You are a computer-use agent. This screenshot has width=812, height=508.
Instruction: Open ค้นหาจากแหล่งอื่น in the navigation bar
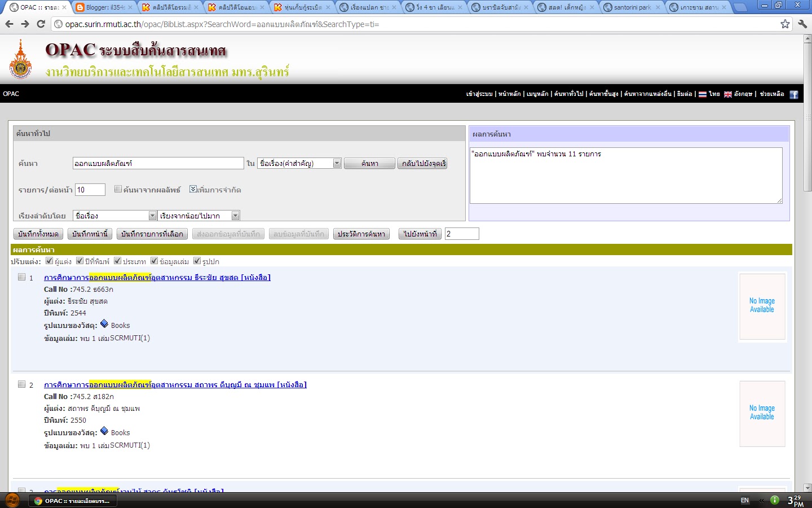coord(647,94)
